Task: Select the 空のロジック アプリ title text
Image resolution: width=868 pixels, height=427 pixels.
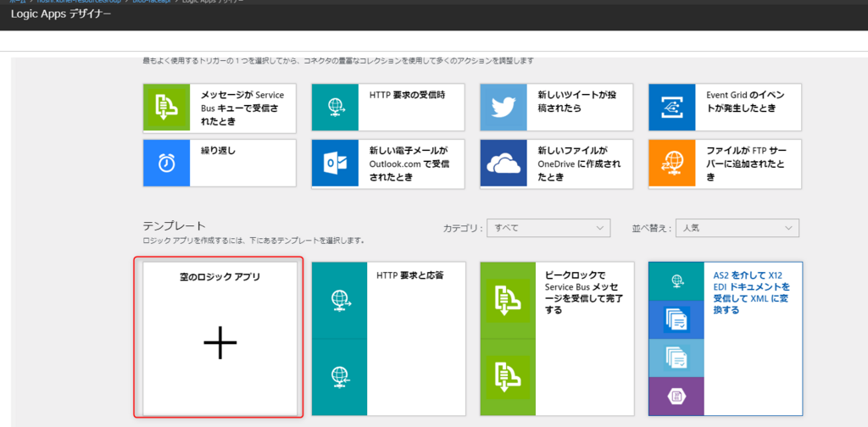Action: click(x=220, y=276)
